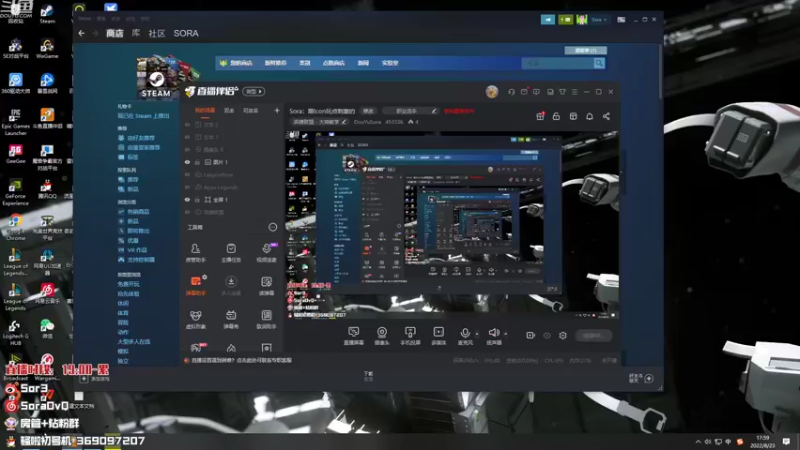Open the 歌词助手 tool
800x450 pixels.
coord(266,319)
